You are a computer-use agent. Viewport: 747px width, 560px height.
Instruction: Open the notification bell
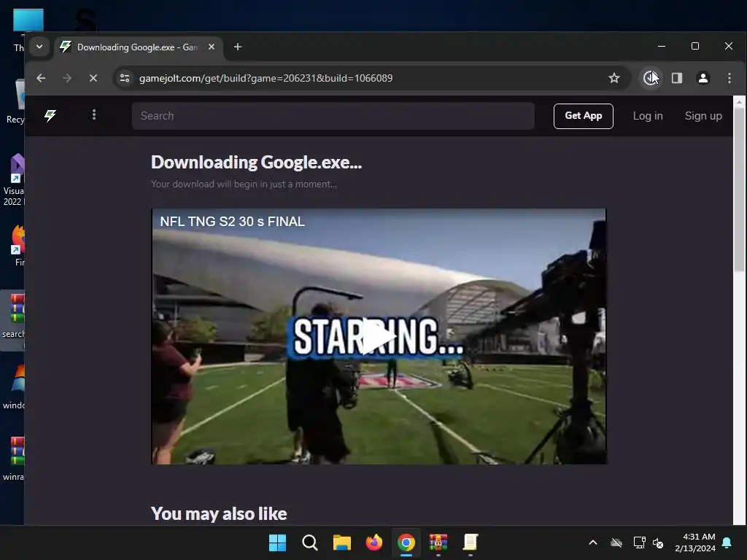(x=727, y=542)
